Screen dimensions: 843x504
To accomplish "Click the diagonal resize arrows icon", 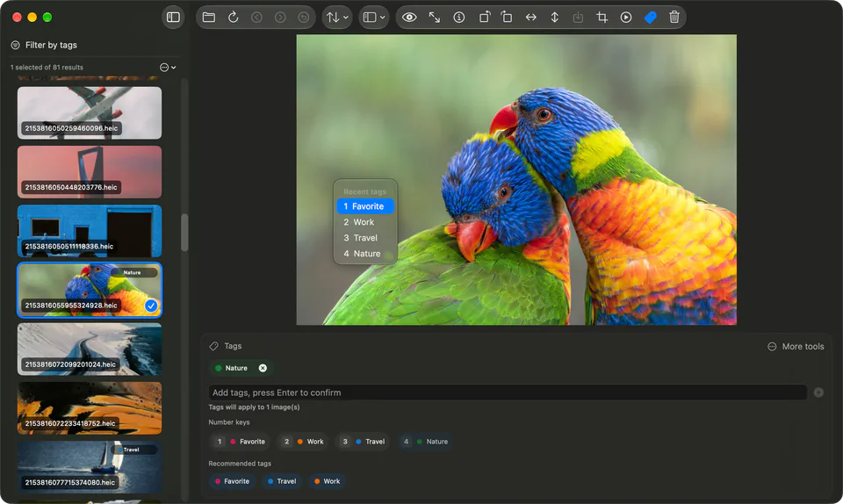I will (435, 18).
